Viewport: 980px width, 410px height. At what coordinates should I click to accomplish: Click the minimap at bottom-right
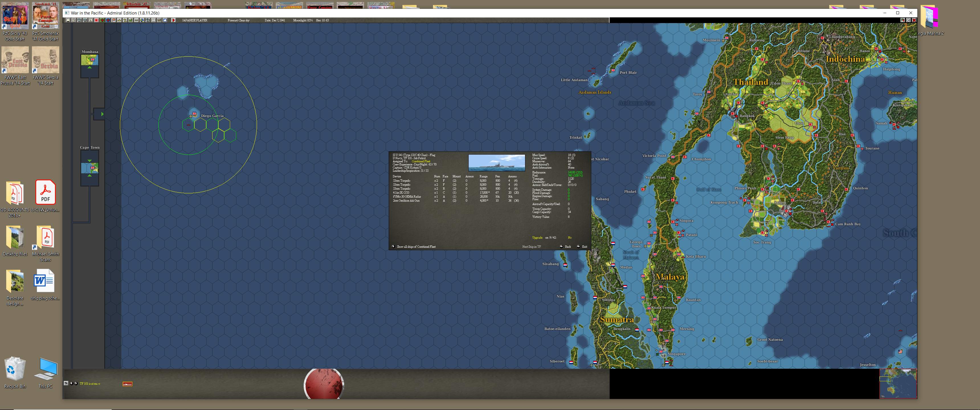(x=898, y=384)
